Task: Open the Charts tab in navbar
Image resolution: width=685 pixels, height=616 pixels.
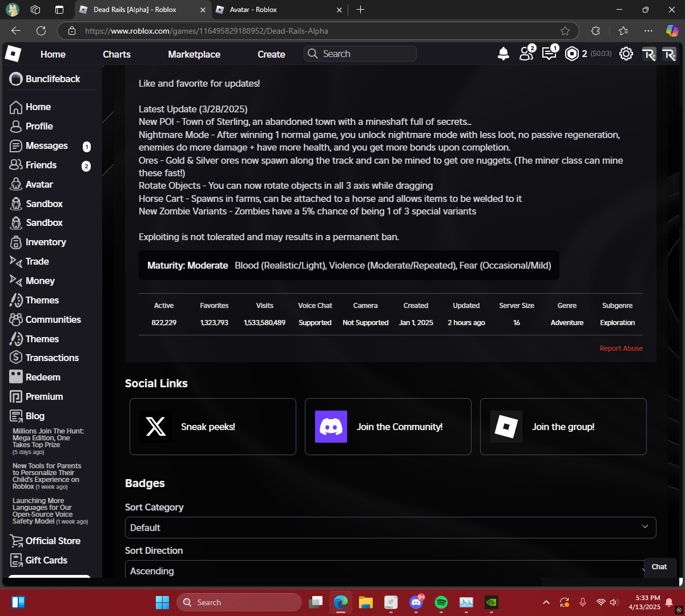Action: pyautogui.click(x=116, y=54)
